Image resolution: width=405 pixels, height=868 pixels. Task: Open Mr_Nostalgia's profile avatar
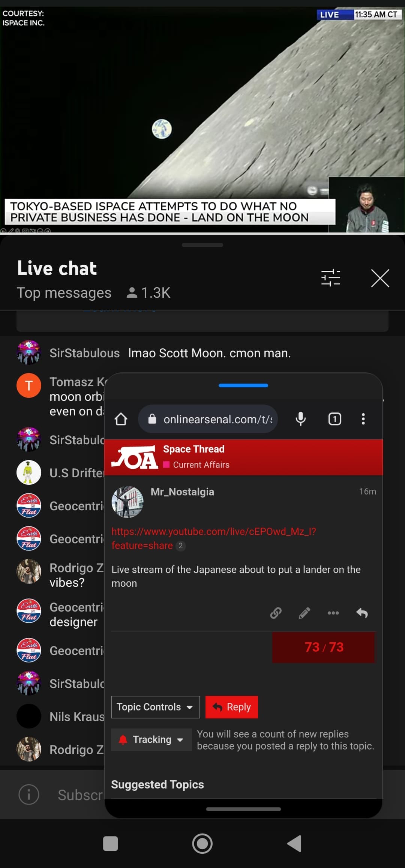(x=127, y=502)
